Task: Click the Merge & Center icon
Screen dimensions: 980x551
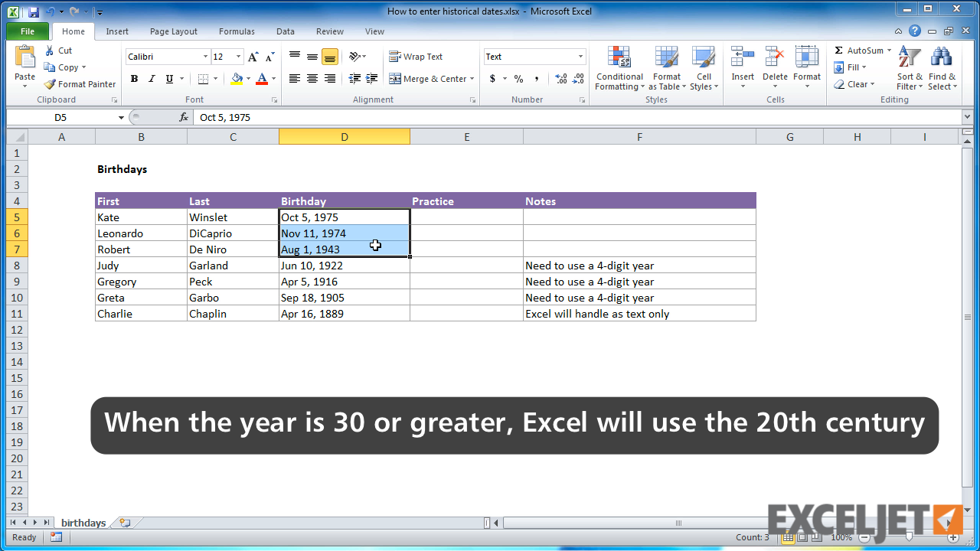Action: click(395, 79)
